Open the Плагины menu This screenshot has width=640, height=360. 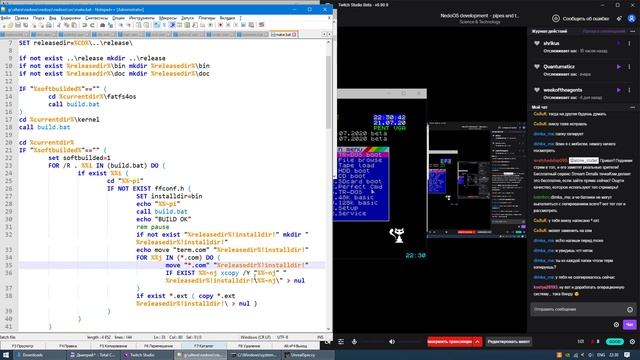point(207,18)
